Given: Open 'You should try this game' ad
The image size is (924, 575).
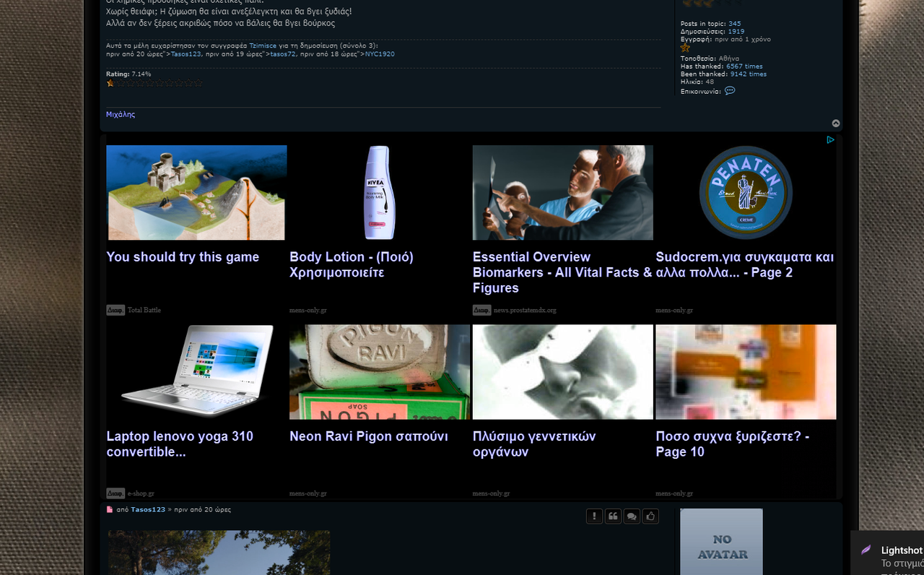Looking at the screenshot, I should (183, 257).
